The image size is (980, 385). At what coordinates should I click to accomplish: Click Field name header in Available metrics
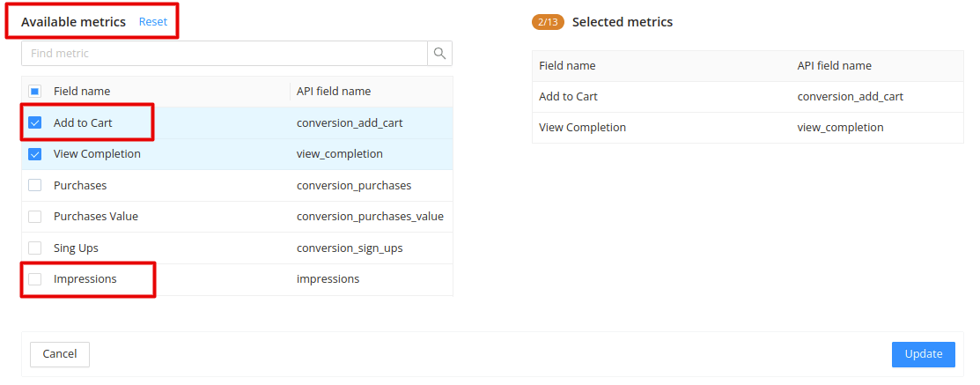tap(82, 92)
